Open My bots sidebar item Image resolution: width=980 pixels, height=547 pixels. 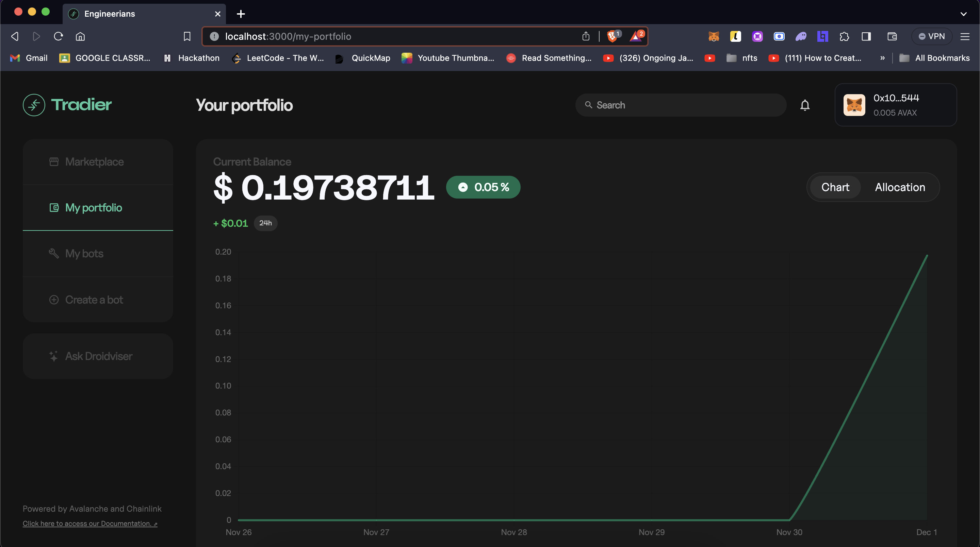(x=84, y=254)
